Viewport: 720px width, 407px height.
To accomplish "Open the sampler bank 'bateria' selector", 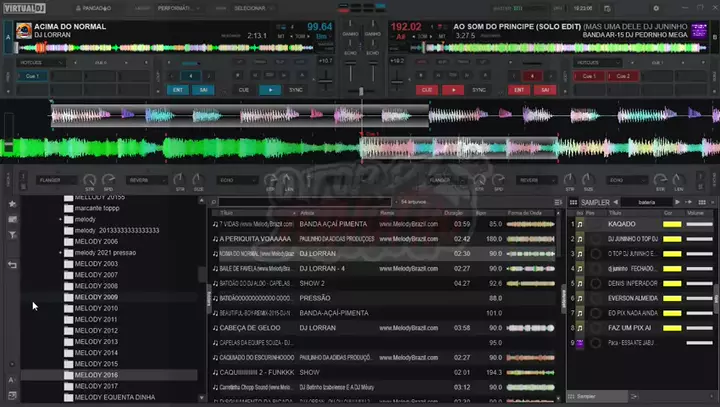I will (x=647, y=202).
